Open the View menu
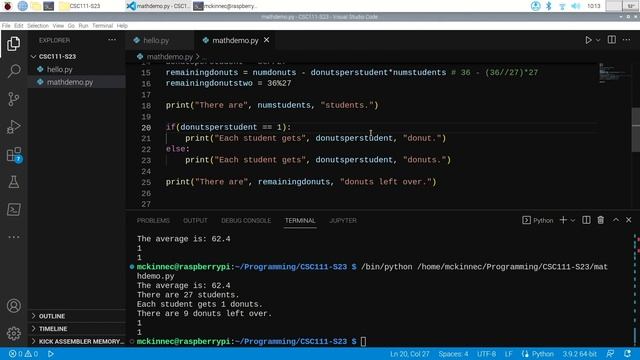This screenshot has width=640, height=360. [58, 26]
